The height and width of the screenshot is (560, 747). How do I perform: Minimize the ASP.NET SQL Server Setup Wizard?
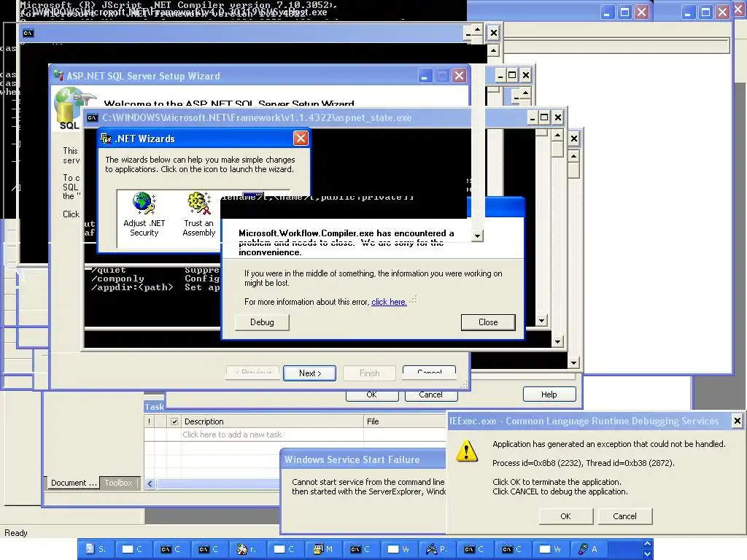click(425, 75)
